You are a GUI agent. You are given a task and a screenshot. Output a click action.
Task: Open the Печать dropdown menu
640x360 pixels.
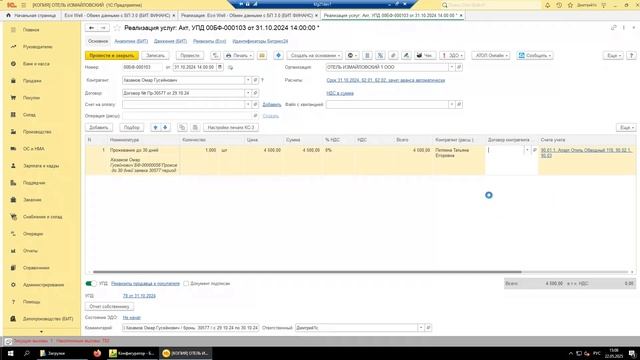[239, 56]
